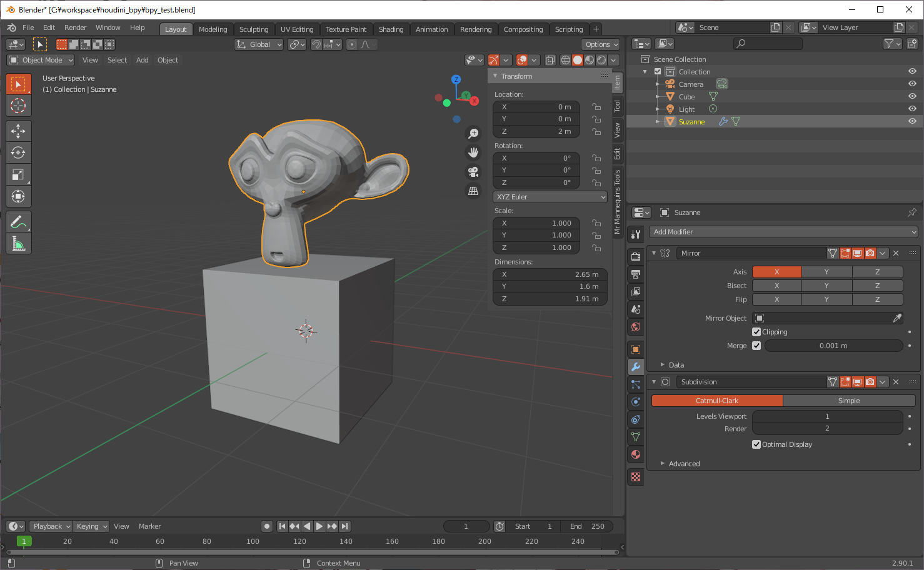Toggle the Merge checkbox

[756, 346]
